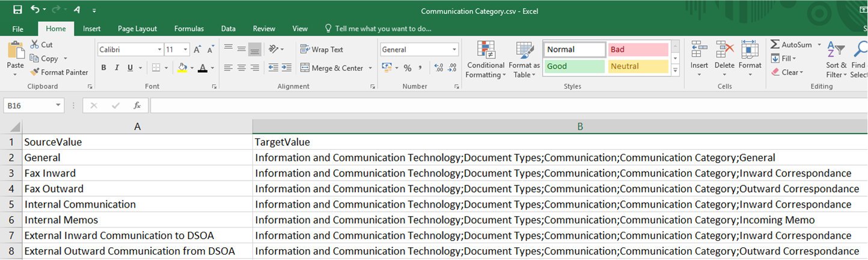Apply percent style
This screenshot has width=868, height=260.
pyautogui.click(x=407, y=67)
